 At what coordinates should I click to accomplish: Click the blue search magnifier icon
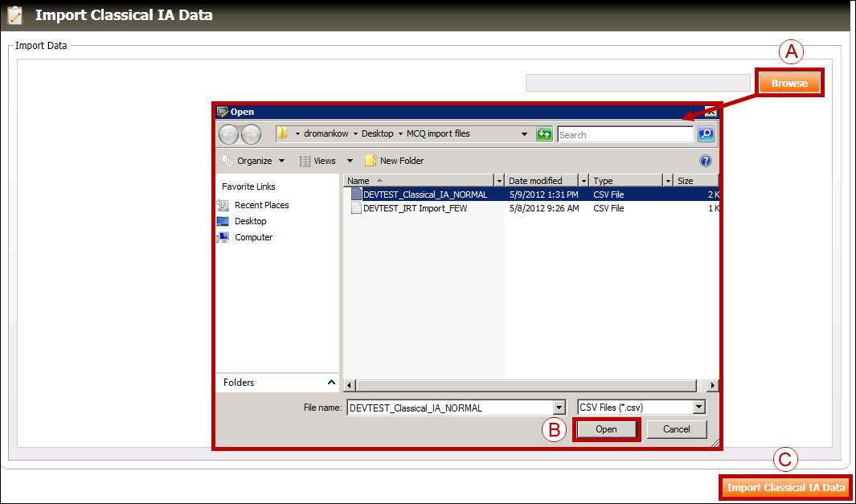click(705, 134)
